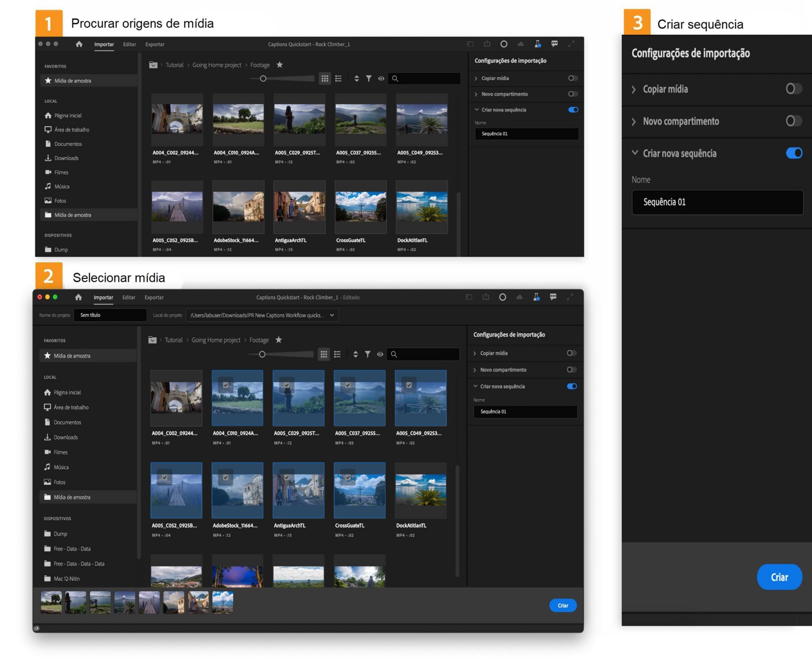Click the blue Criar button
Image resolution: width=812 pixels, height=664 pixels.
tap(779, 577)
